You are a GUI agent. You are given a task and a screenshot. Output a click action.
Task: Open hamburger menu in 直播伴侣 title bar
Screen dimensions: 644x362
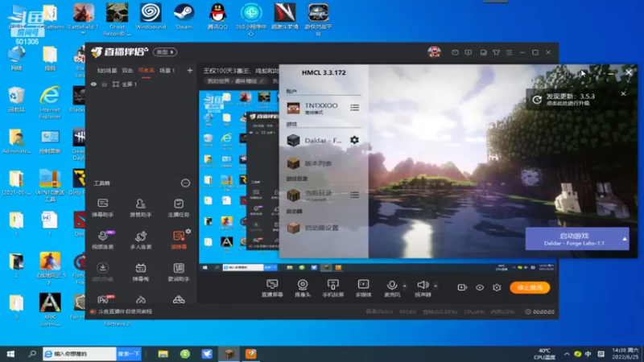[510, 52]
